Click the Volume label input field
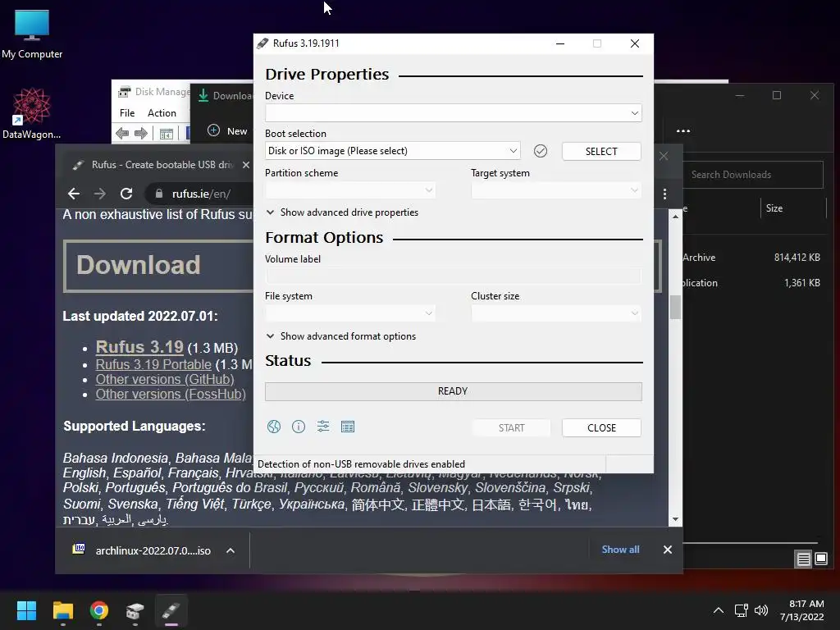This screenshot has width=840, height=630. (x=453, y=276)
